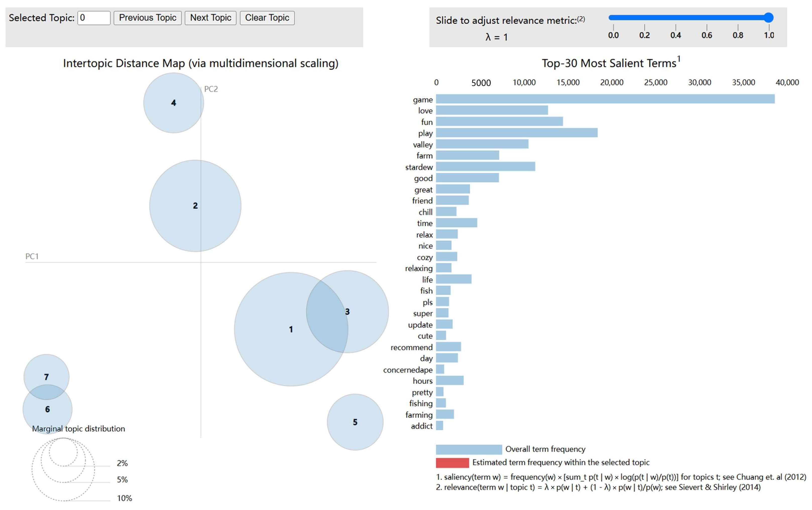Click the 'farming' term label
812x510 pixels.
(x=418, y=415)
